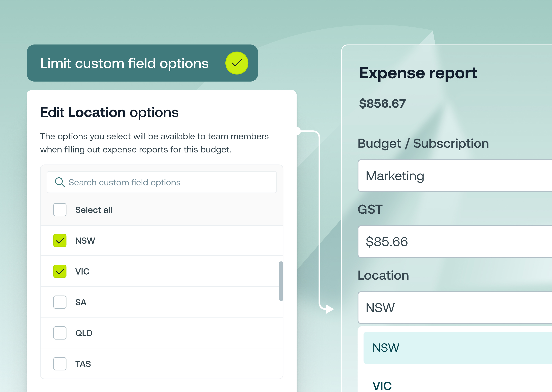This screenshot has height=392, width=552.
Task: Click the white arrow pointing to Location
Action: coord(329,309)
